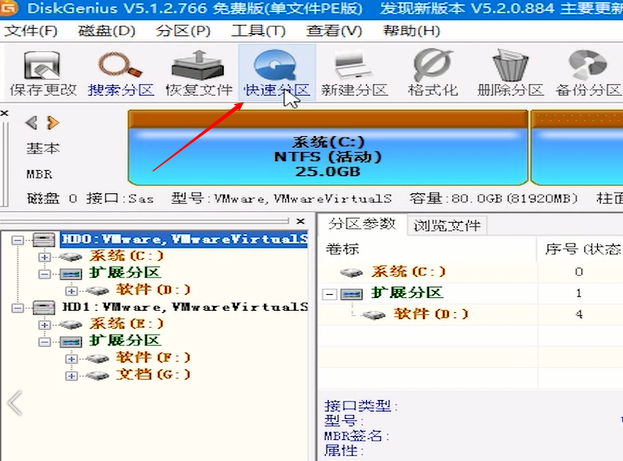Screen dimensions: 623x461
Task: Click the left chevron arrow in tree panel
Action: point(15,403)
